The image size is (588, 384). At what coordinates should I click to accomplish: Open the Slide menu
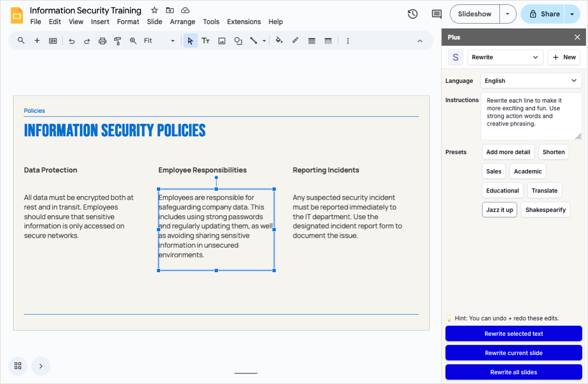[x=154, y=22]
